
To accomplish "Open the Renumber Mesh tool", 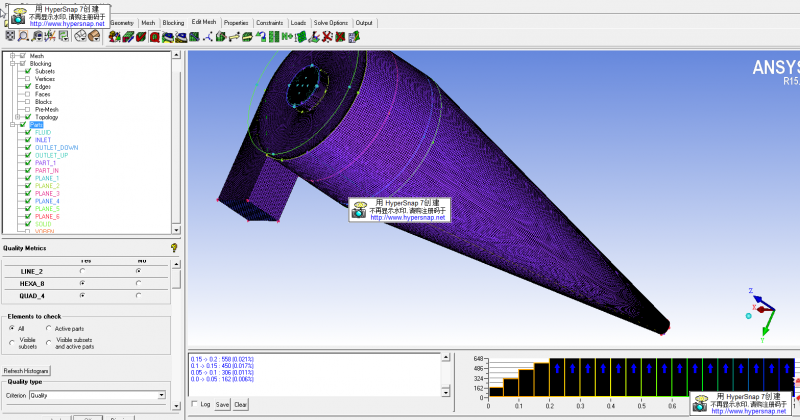I will pyautogui.click(x=287, y=37).
